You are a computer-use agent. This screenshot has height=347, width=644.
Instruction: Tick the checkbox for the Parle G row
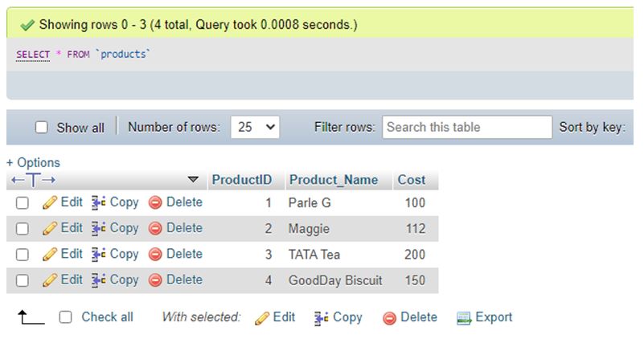(x=23, y=203)
